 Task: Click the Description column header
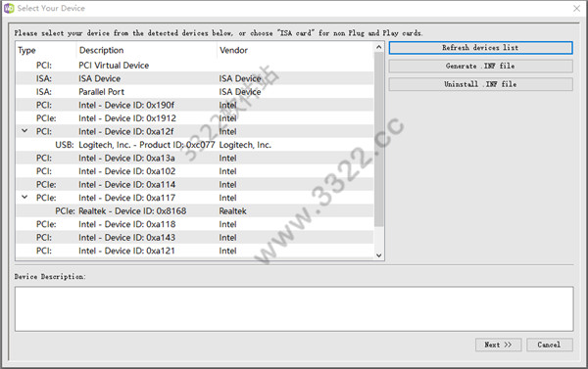pos(147,50)
